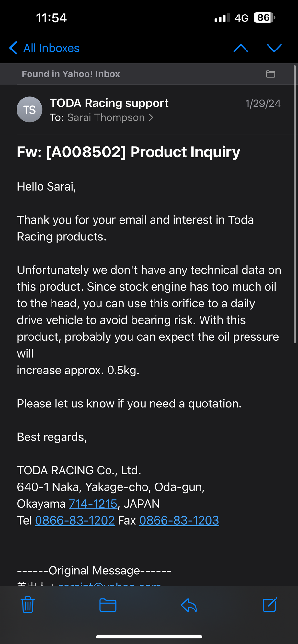Tap the trash icon to delete email
The image size is (298, 644).
pos(28,605)
